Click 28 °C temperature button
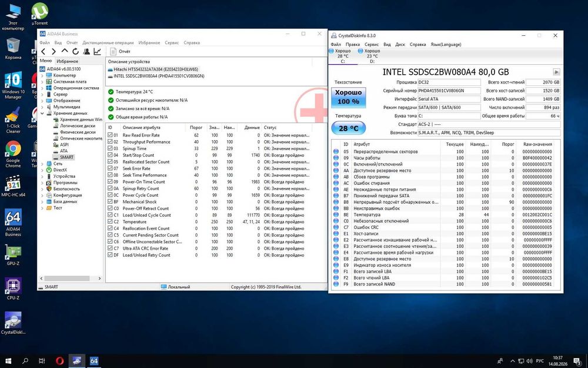 348,128
